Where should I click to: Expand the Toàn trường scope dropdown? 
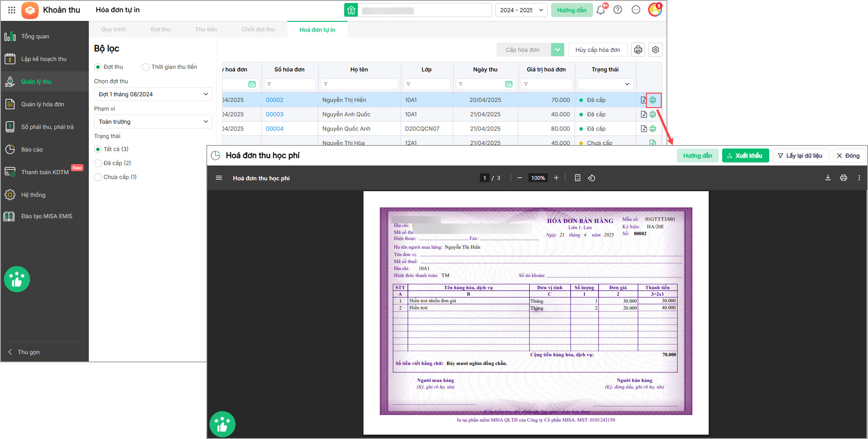153,122
